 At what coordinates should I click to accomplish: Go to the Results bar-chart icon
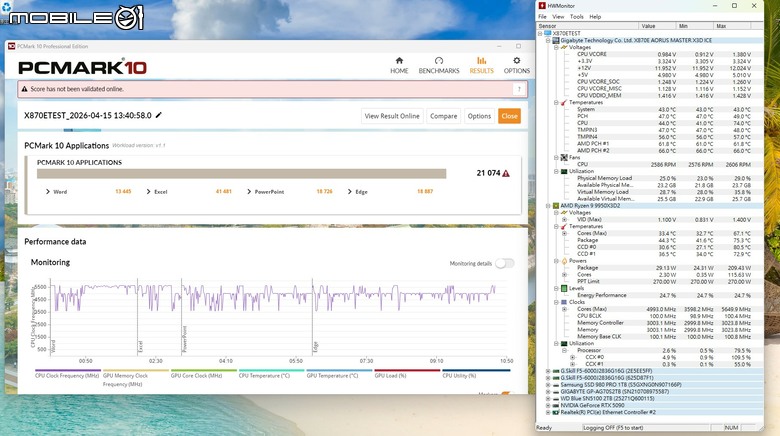tap(482, 60)
